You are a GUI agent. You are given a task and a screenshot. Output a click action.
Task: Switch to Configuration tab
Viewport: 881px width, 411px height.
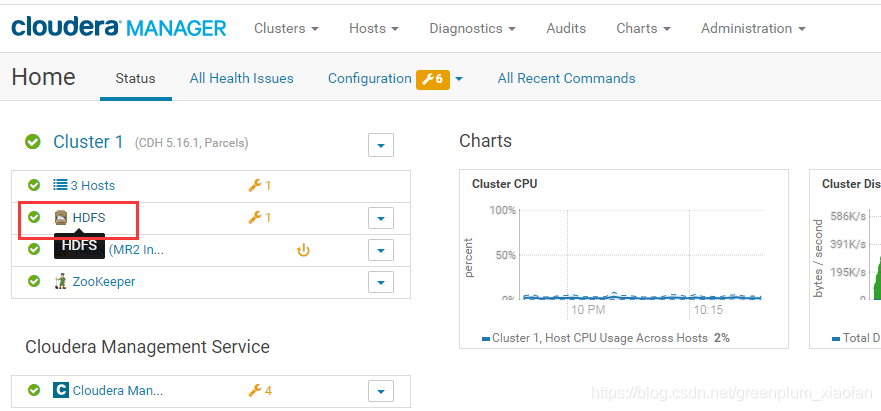pyautogui.click(x=370, y=78)
